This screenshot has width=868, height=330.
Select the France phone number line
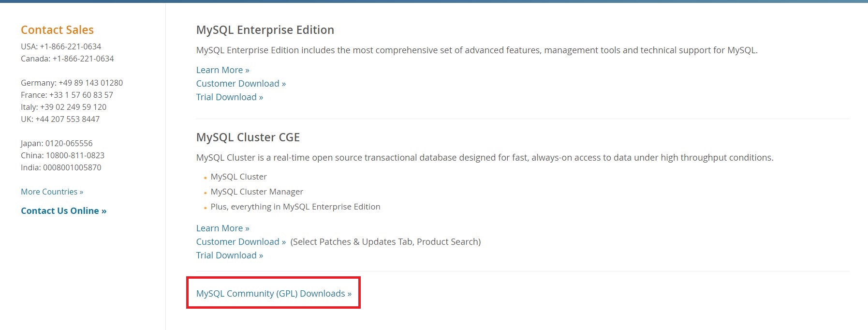[67, 95]
